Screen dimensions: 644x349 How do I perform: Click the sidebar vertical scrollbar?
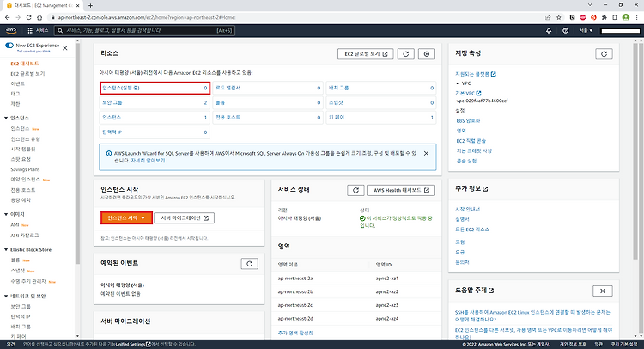77,152
